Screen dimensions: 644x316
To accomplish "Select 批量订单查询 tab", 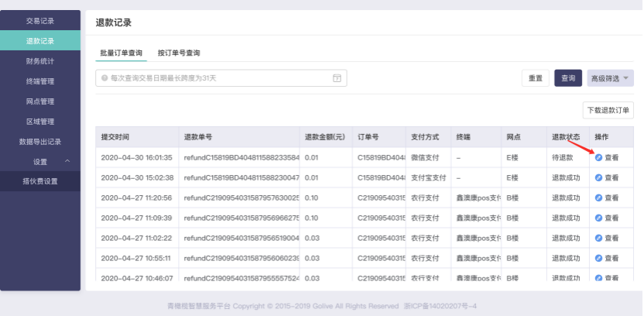I will [x=120, y=53].
